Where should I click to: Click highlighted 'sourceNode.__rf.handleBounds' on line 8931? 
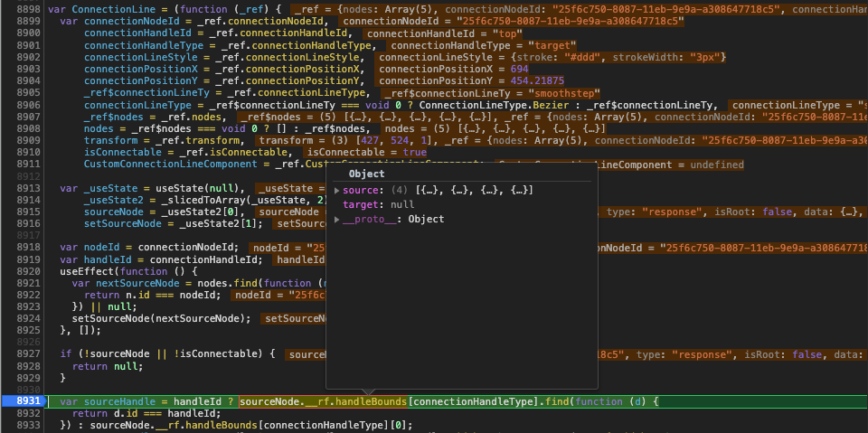pyautogui.click(x=324, y=401)
